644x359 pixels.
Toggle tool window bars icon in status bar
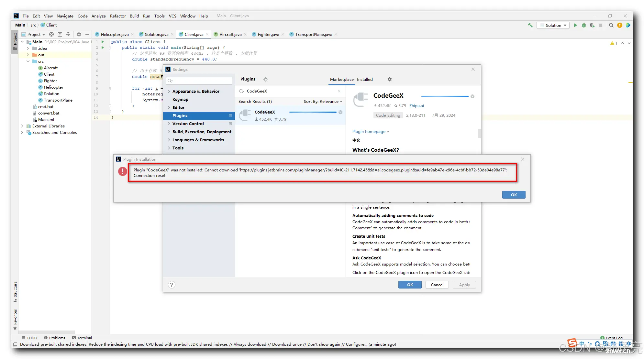pyautogui.click(x=15, y=344)
